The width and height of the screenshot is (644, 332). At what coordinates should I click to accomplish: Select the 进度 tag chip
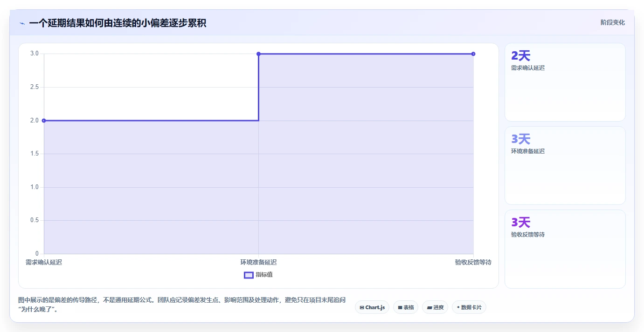(x=435, y=307)
